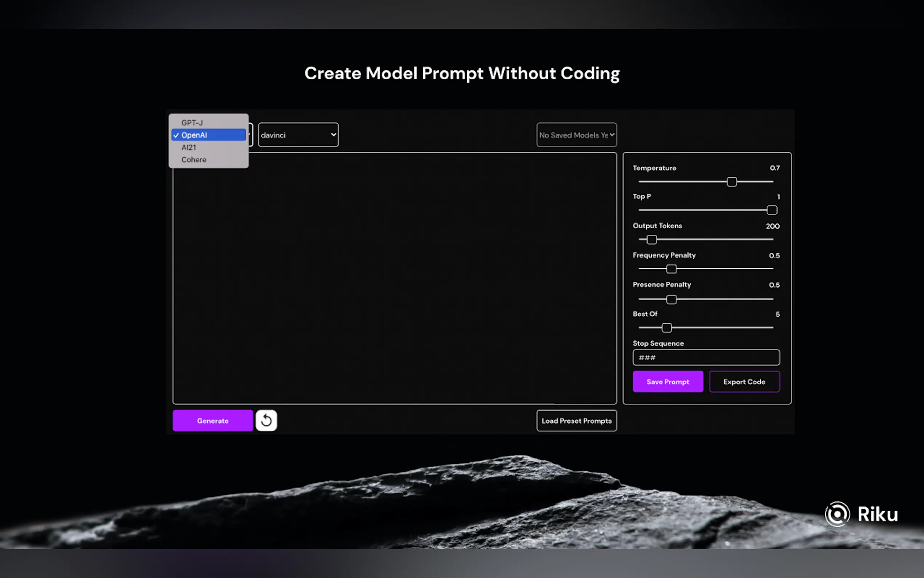This screenshot has width=924, height=578.
Task: Click the Best Of slider thumb
Action: [x=666, y=328]
